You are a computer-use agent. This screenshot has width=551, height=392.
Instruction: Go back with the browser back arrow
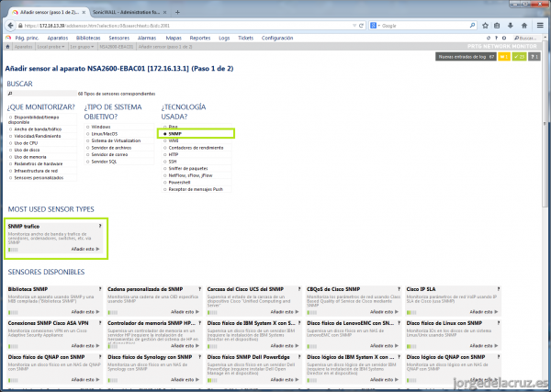pyautogui.click(x=10, y=26)
